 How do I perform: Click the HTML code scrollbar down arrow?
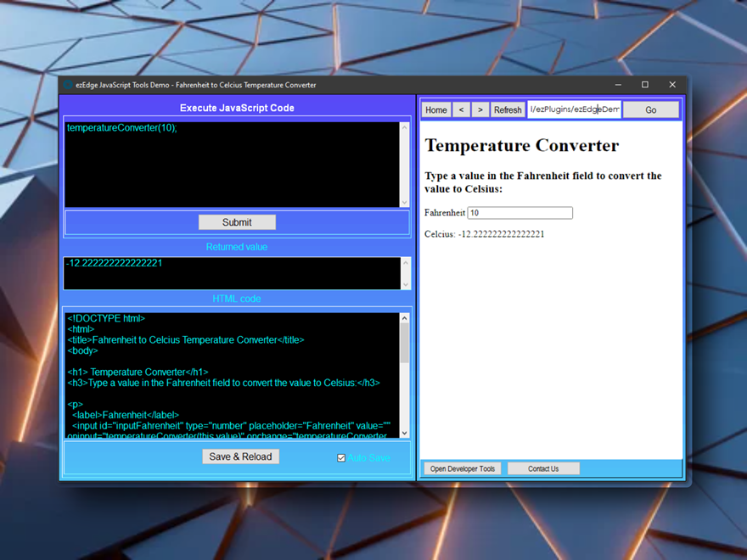(x=404, y=433)
